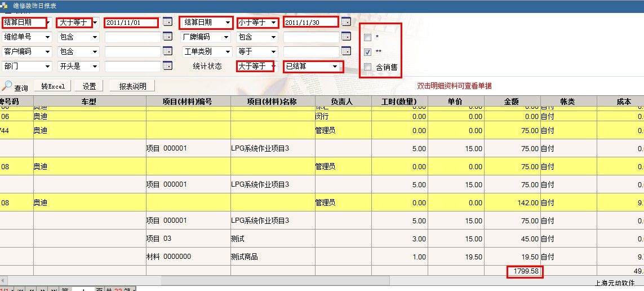Click the magnifier 查询 search icon
The image size is (644, 291).
(7, 86)
